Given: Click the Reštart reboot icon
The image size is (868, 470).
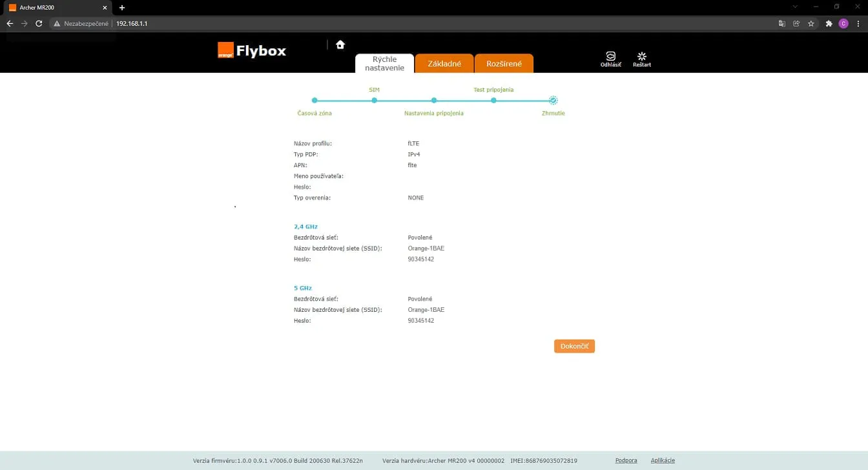Looking at the screenshot, I should tap(642, 56).
